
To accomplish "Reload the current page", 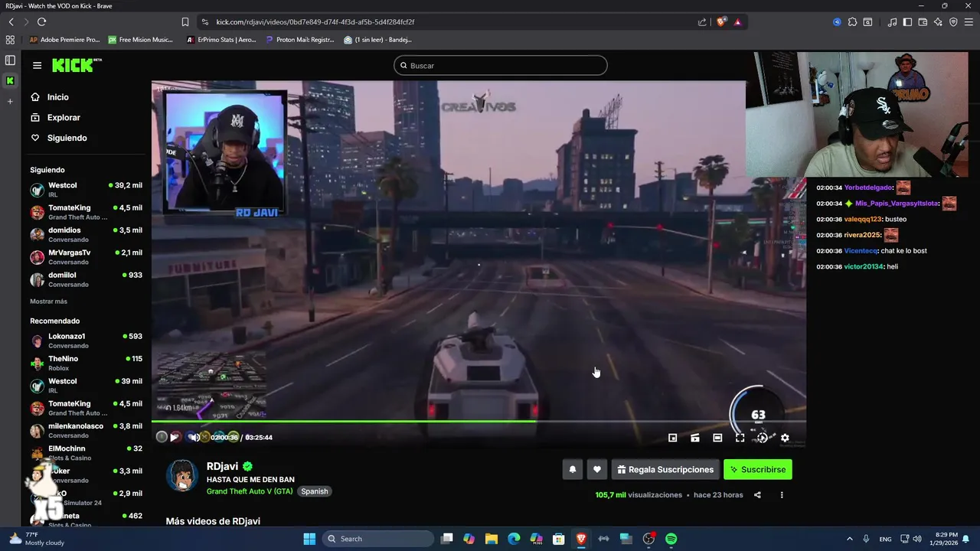I will click(41, 22).
